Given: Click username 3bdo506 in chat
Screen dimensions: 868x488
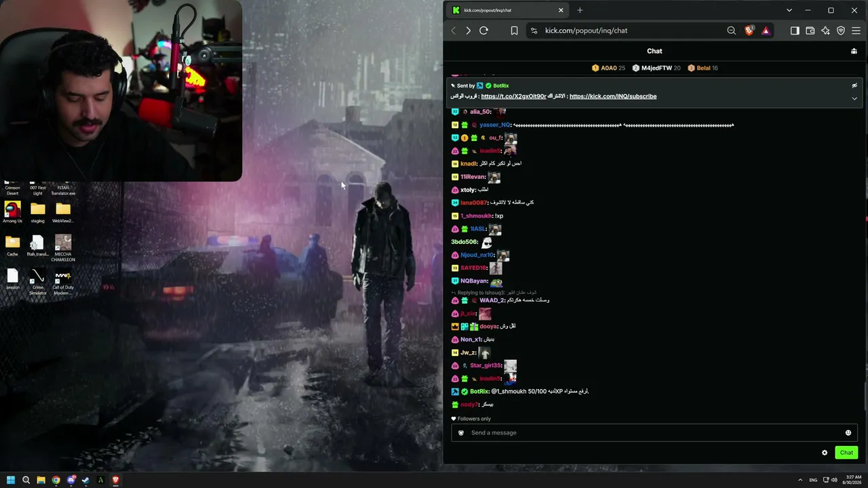Looking at the screenshot, I should pyautogui.click(x=465, y=242).
